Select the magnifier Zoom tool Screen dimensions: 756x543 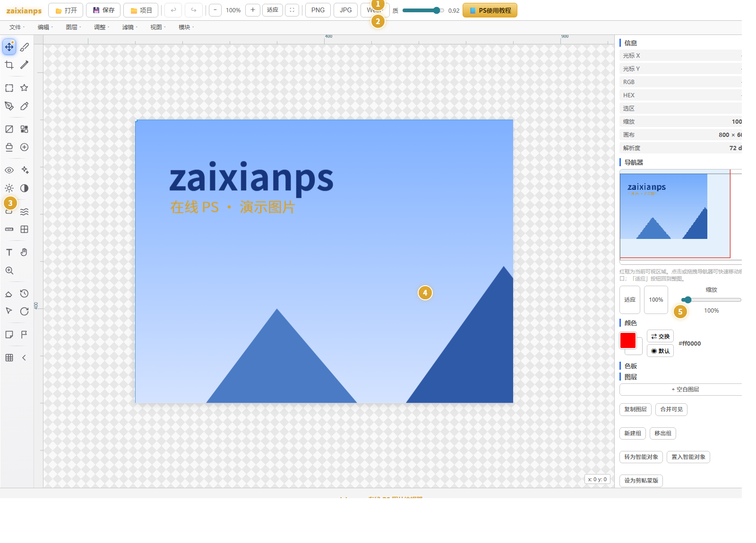coord(9,271)
